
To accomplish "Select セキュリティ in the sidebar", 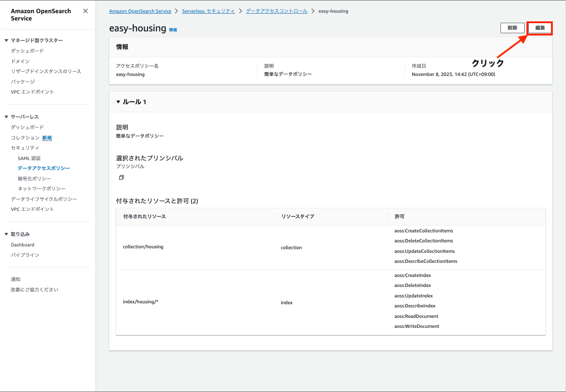I will 25,148.
